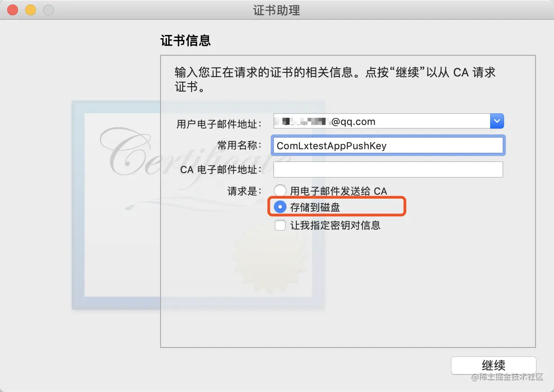Viewport: 554px width, 392px height.
Task: Enable the 让我指定密钥对信息 checkbox
Action: (x=280, y=225)
